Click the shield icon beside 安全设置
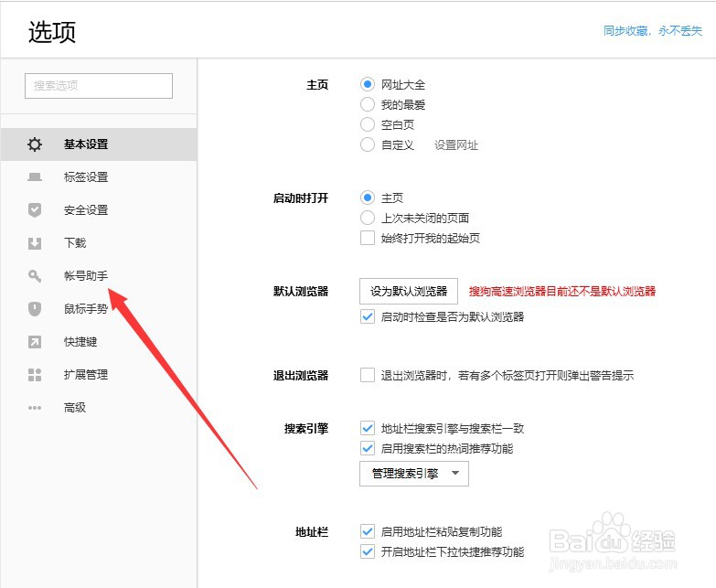This screenshot has height=588, width=716. point(35,210)
